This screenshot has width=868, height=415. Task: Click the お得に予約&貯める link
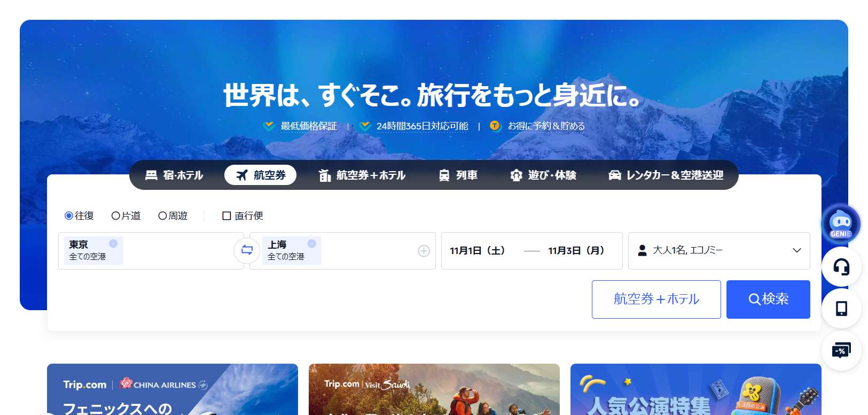pos(546,126)
